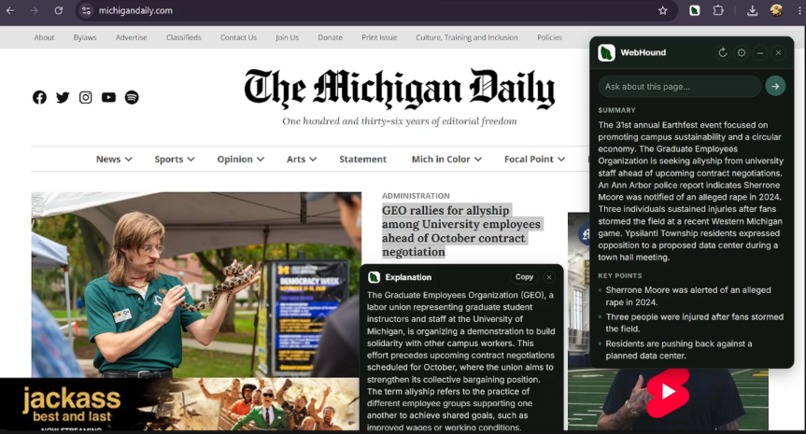Open site information icon in address bar
Screen dimensions: 806x434
click(x=86, y=10)
